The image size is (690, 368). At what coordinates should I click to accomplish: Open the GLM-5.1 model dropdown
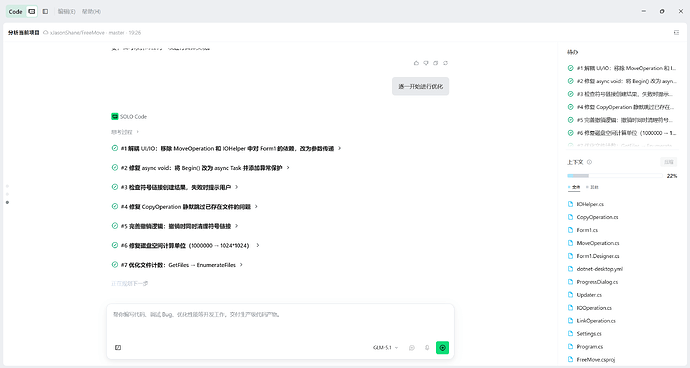[x=385, y=348]
